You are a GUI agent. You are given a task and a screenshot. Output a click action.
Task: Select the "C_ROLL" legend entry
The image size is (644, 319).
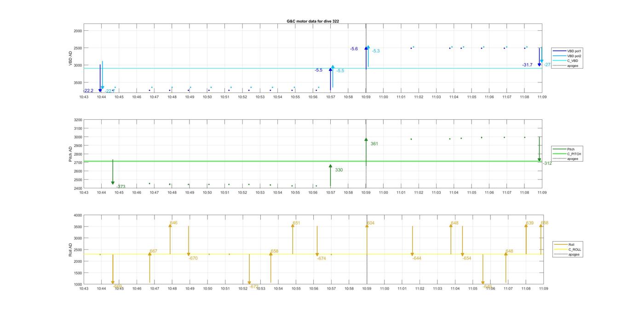(x=568, y=249)
